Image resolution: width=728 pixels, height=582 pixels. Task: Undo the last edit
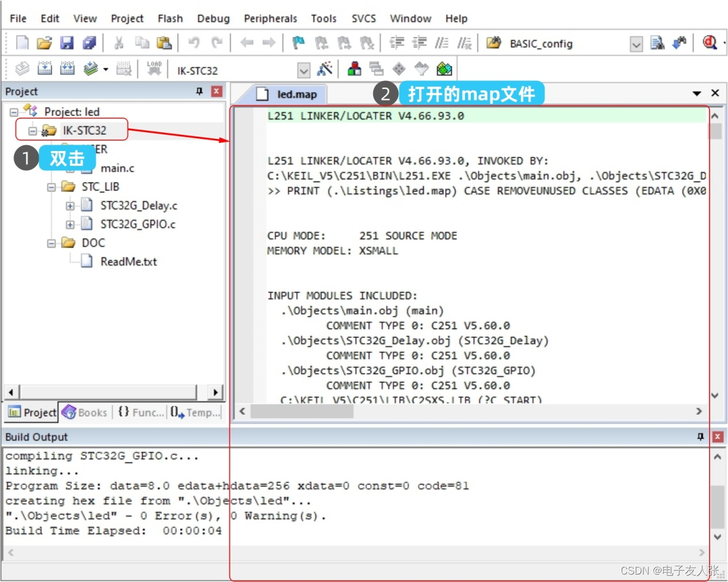point(194,43)
